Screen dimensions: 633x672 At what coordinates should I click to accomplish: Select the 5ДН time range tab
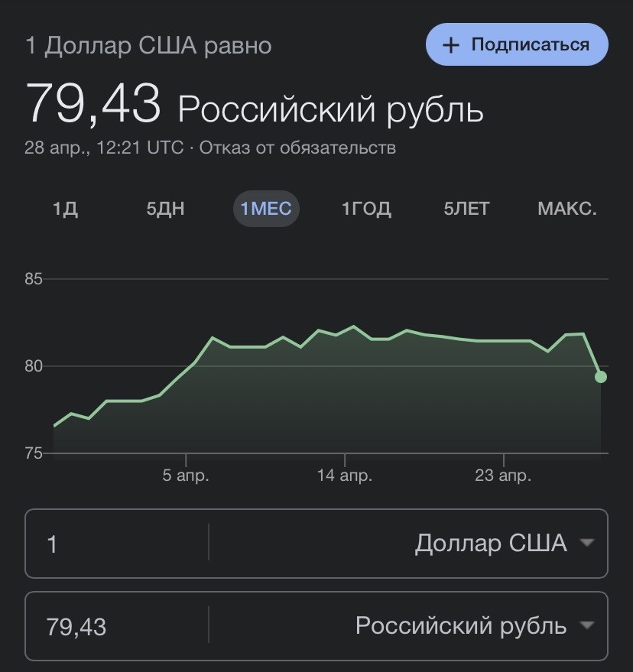165,209
